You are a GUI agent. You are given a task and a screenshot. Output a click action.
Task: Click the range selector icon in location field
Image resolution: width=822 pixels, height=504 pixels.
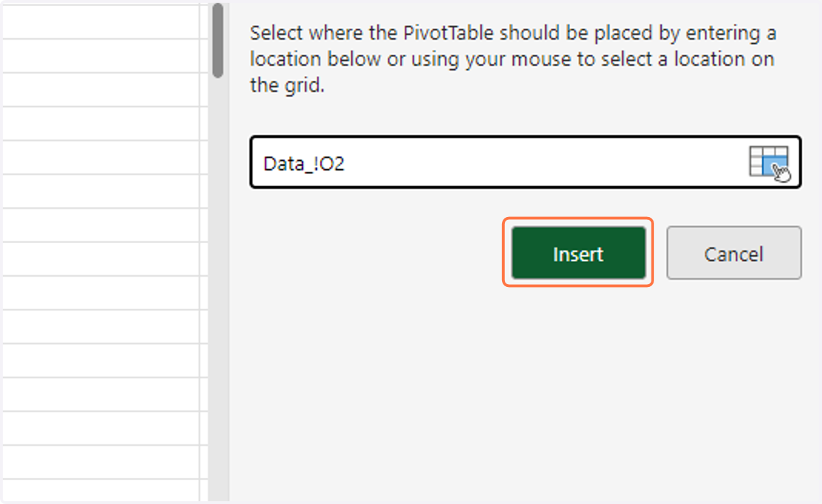(770, 164)
